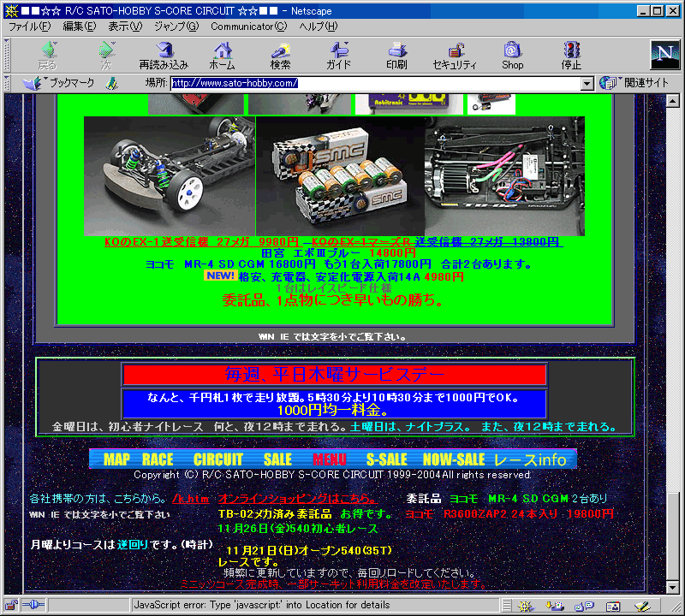This screenshot has width=685, height=616.
Task: Click the ヨコモ R3600ZAP2 24本入り 19800円 text
Action: [509, 514]
